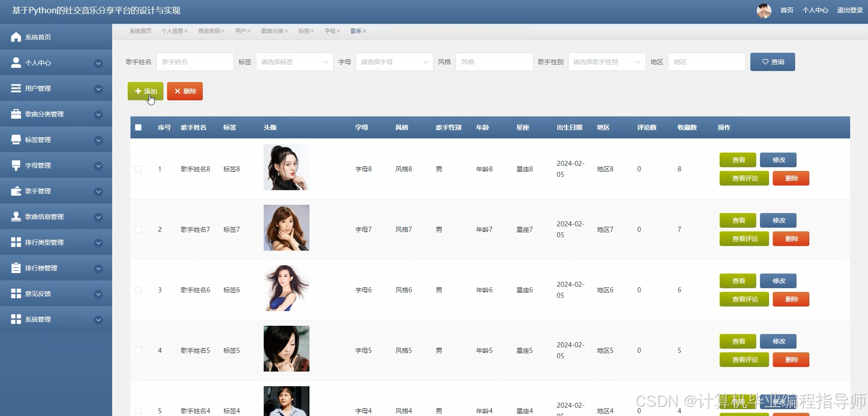Click the red 删除 button above table
Viewport: 868px width, 416px height.
pyautogui.click(x=185, y=91)
